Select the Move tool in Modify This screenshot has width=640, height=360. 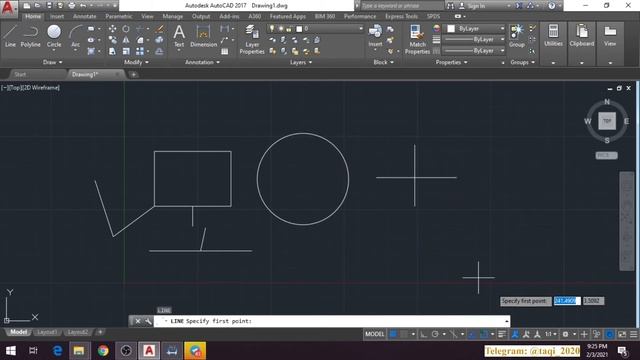pos(112,29)
